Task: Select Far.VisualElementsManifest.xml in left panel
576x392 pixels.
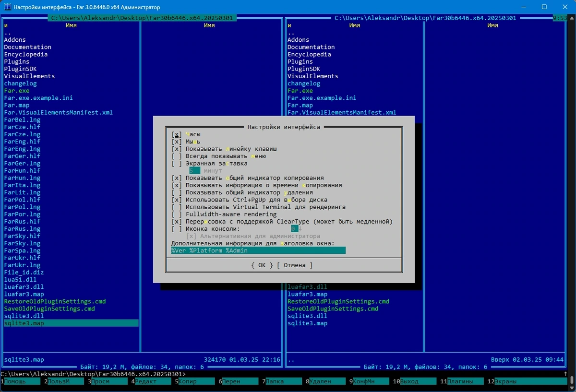Action: point(59,112)
